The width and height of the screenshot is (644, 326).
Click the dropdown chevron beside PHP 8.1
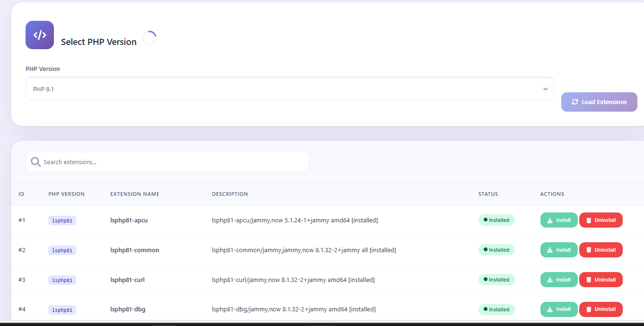546,89
